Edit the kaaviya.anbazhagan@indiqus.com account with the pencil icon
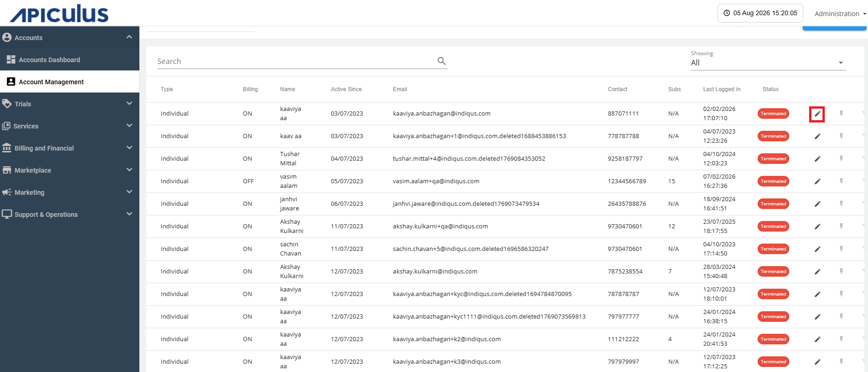868x372 pixels. (x=817, y=114)
